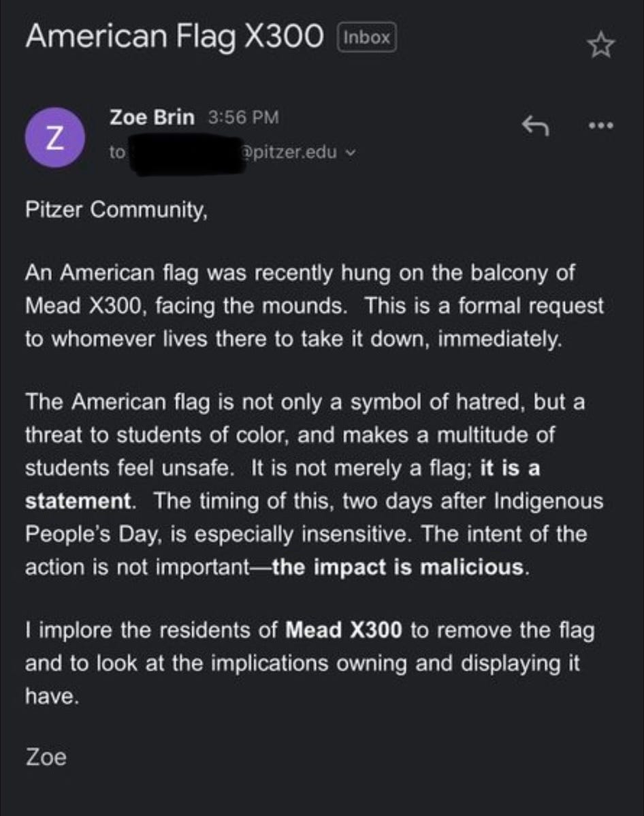This screenshot has height=816, width=644.
Task: Click bold 'Mead X300' in the last paragraph
Action: (344, 630)
